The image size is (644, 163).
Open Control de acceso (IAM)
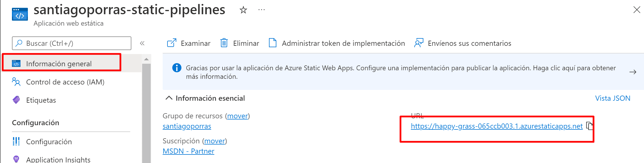65,82
